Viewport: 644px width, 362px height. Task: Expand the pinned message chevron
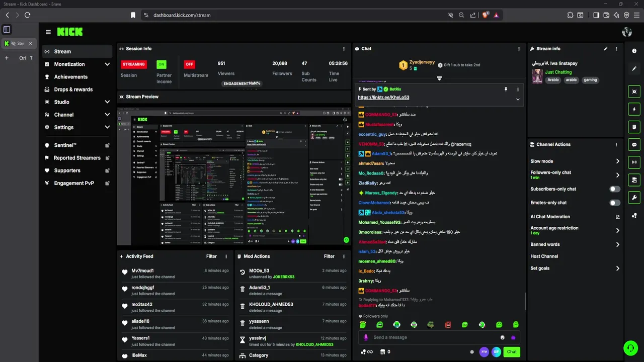(x=518, y=99)
